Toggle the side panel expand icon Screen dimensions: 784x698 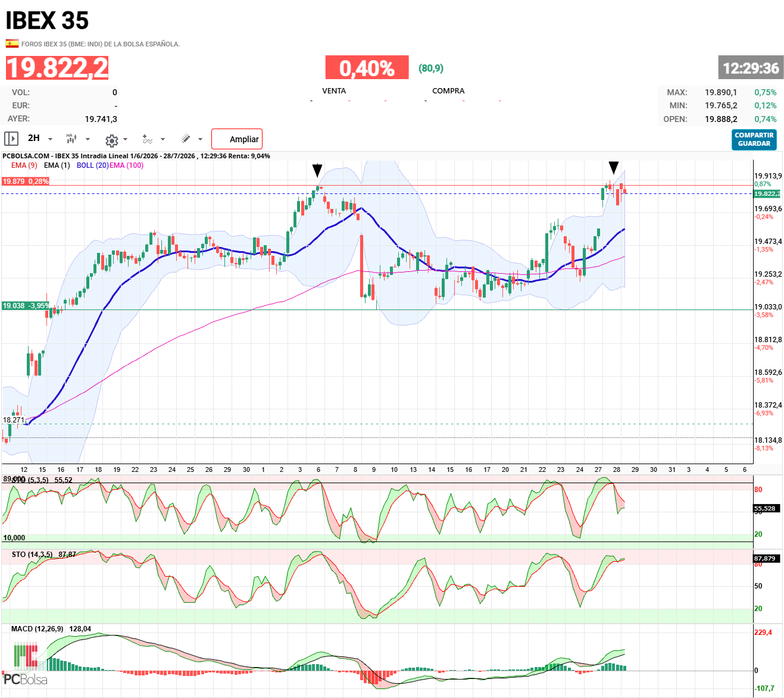[x=11, y=139]
